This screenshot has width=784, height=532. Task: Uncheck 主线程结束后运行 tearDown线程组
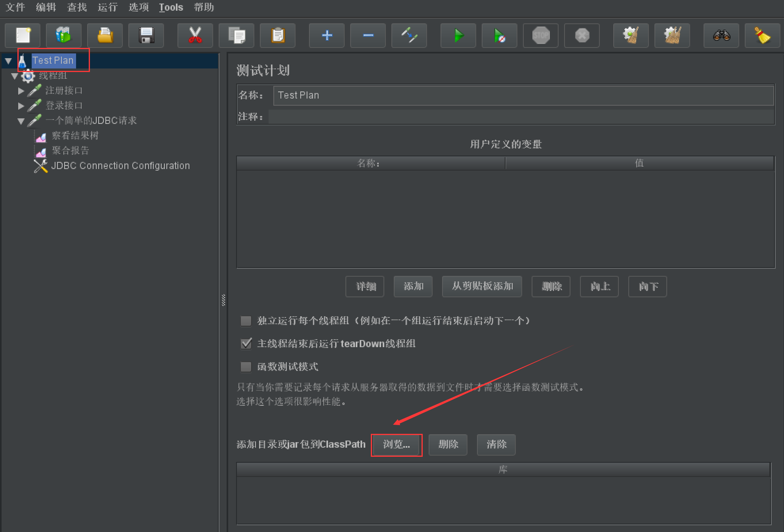tap(246, 344)
